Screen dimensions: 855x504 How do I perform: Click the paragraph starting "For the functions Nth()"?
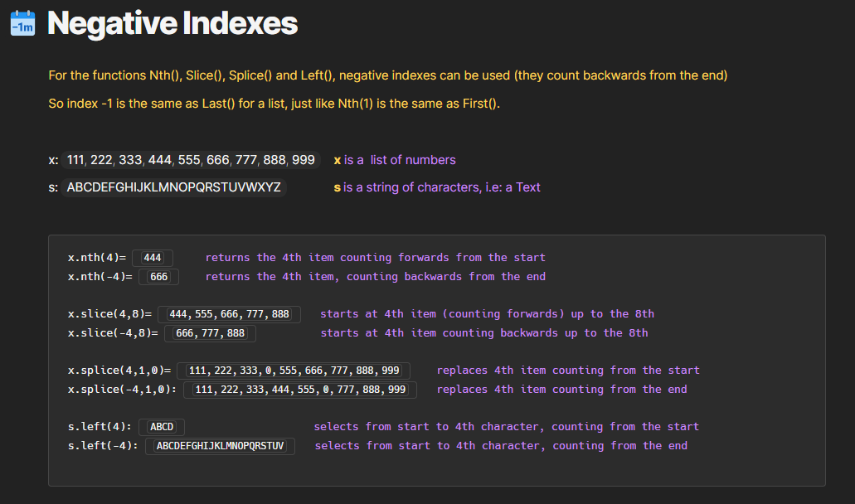click(x=387, y=75)
